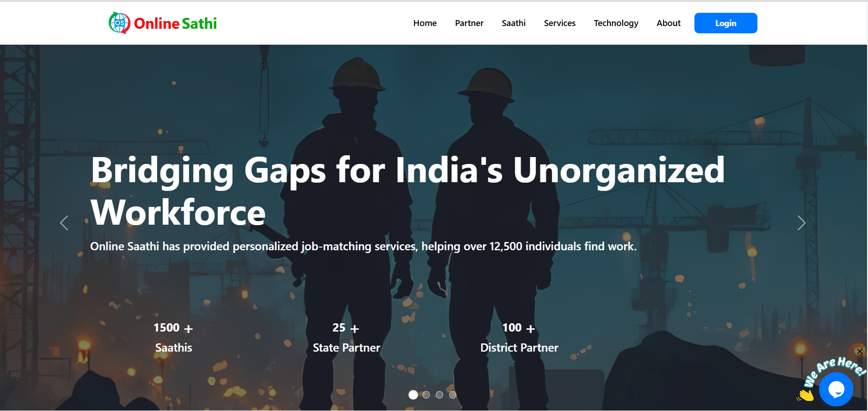Jump to the third carousel slide dot
This screenshot has width=868, height=411.
coord(439,395)
